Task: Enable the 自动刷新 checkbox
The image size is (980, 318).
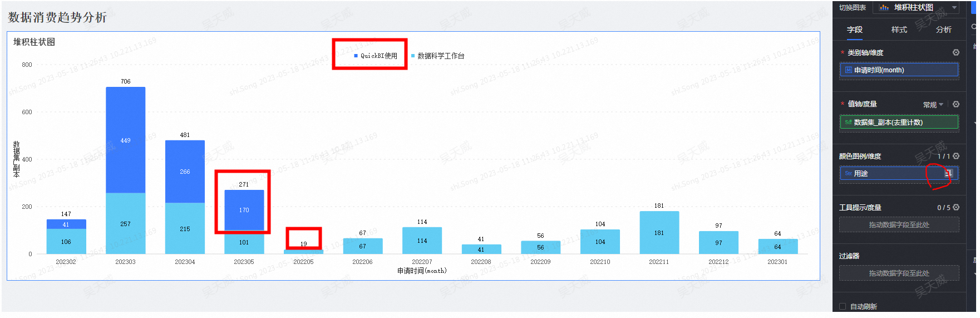Action: (x=843, y=306)
